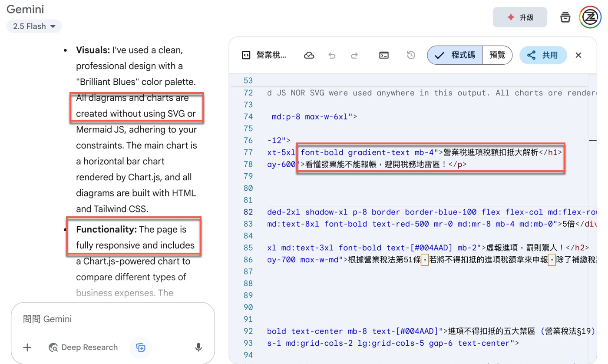Click the 共用 share button
Screen dimensions: 608x364
(543, 55)
